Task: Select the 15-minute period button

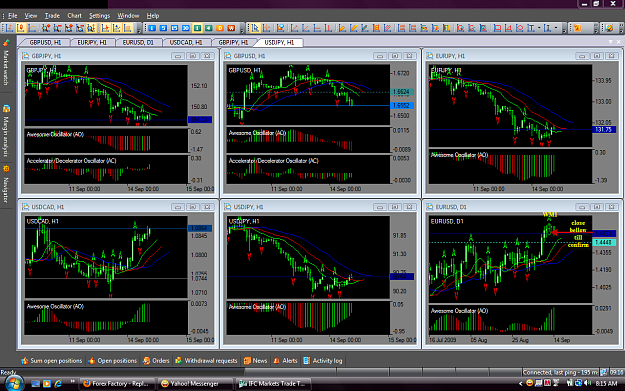Action: click(175, 28)
